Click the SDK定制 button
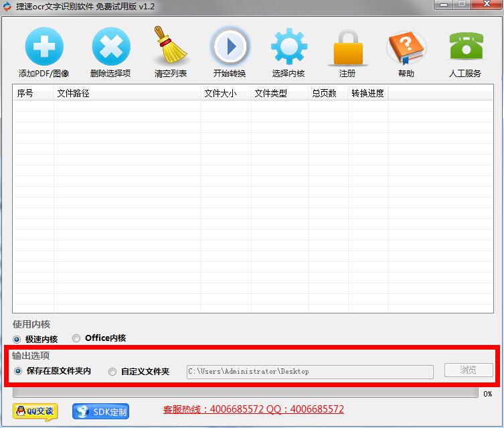The width and height of the screenshot is (504, 428). (x=100, y=412)
